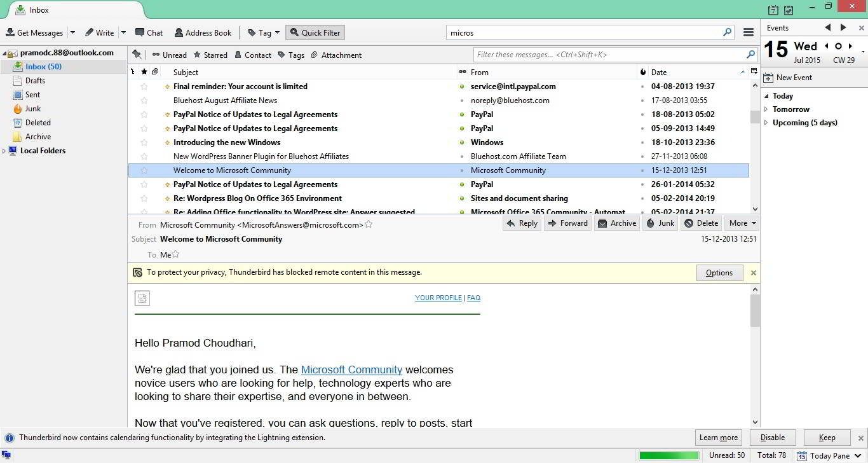Viewport: 868px width, 463px height.
Task: Open the Get Messages dropdown arrow
Action: point(72,32)
